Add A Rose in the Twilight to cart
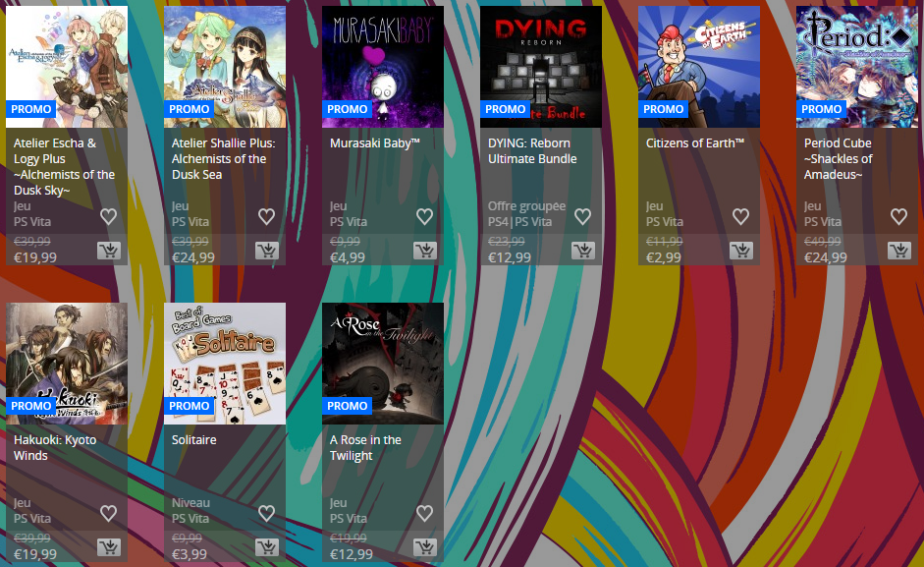This screenshot has height=567, width=924. pos(424,547)
